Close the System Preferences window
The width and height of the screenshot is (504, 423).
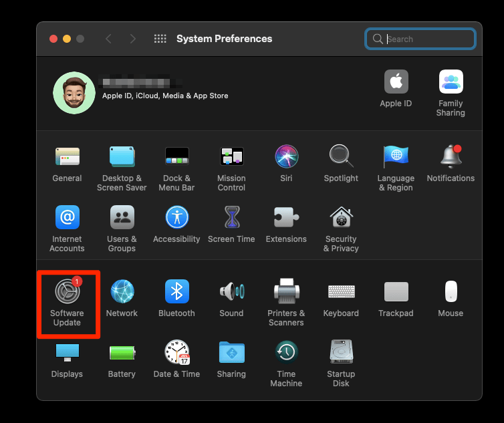pos(53,39)
